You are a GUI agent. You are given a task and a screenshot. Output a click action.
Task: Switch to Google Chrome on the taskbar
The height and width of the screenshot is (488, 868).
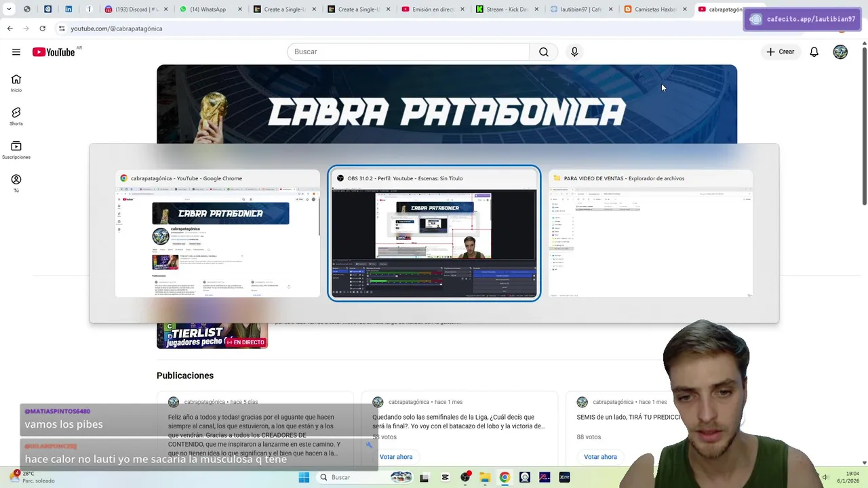[x=505, y=477]
